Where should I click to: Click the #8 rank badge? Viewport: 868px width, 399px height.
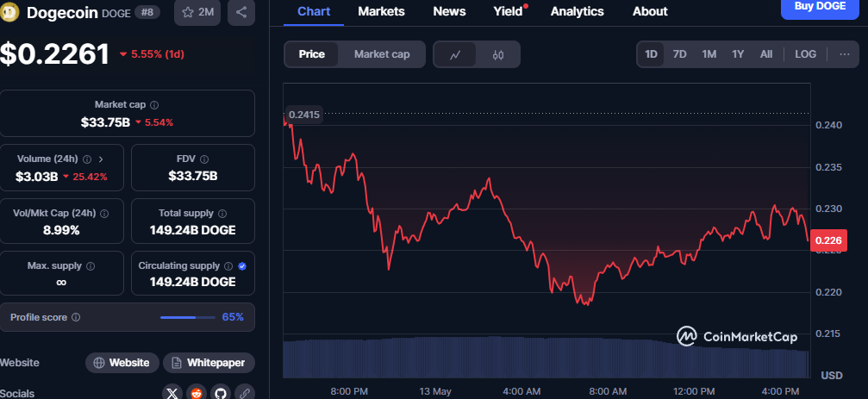click(x=147, y=12)
